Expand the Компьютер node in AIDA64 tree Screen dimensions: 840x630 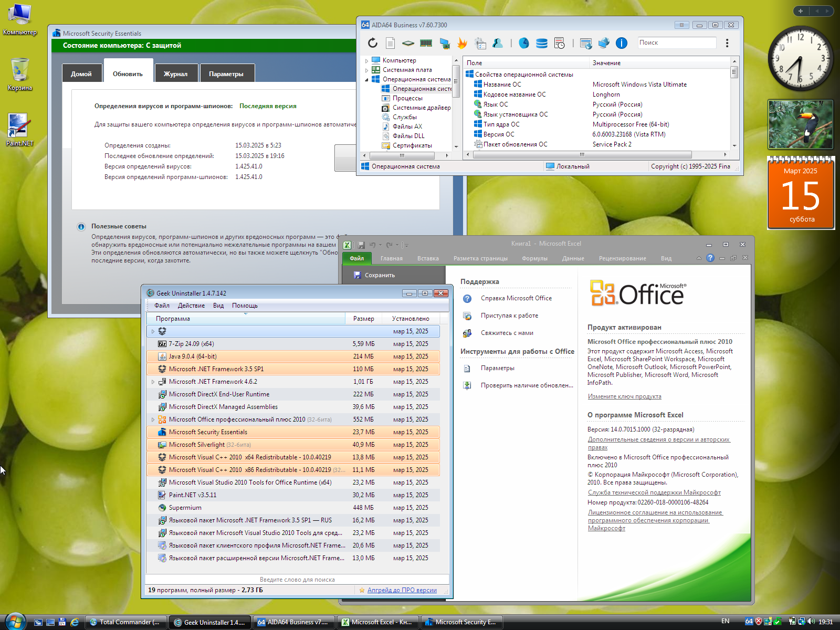tap(366, 61)
